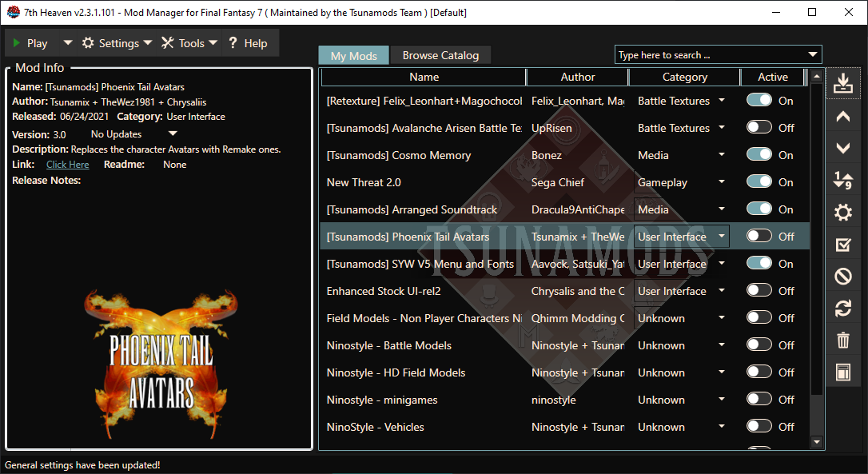
Task: Click the Settings gear icon in toolbar
Action: click(x=88, y=42)
